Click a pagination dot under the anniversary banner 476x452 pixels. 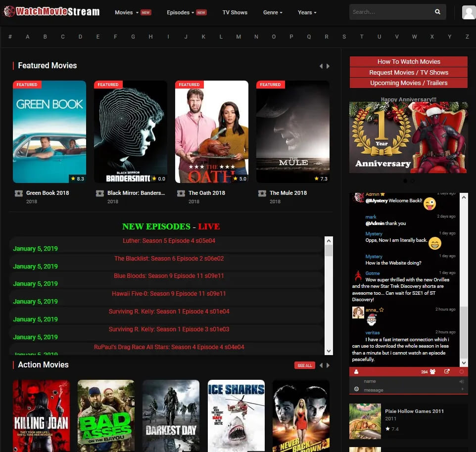(x=405, y=181)
